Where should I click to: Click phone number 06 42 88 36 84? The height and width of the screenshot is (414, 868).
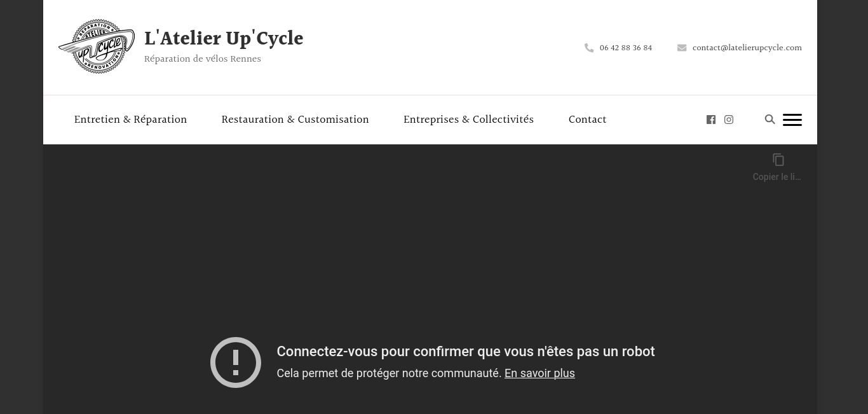[x=626, y=48]
